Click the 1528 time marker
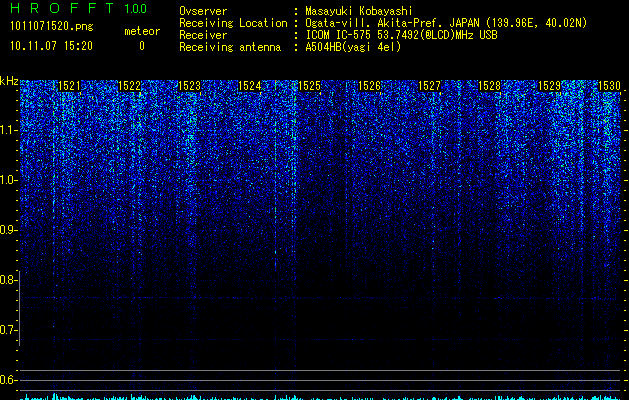This screenshot has height=400, width=629. (x=490, y=86)
